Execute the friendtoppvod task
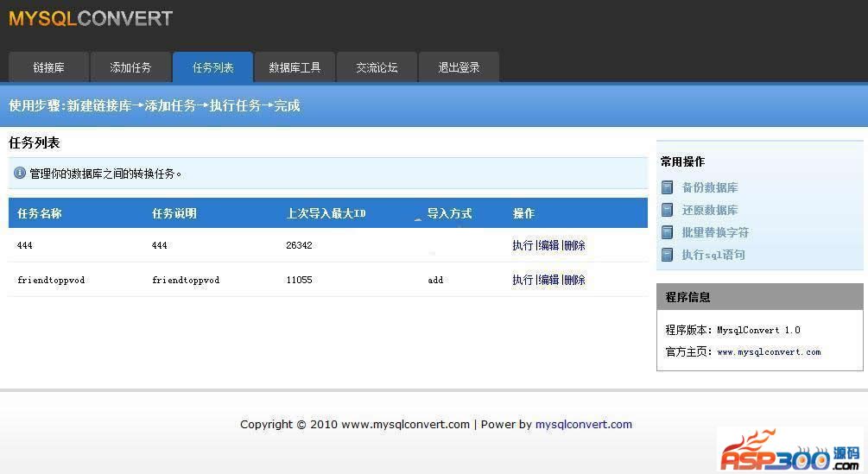The height and width of the screenshot is (474, 868). pos(523,280)
